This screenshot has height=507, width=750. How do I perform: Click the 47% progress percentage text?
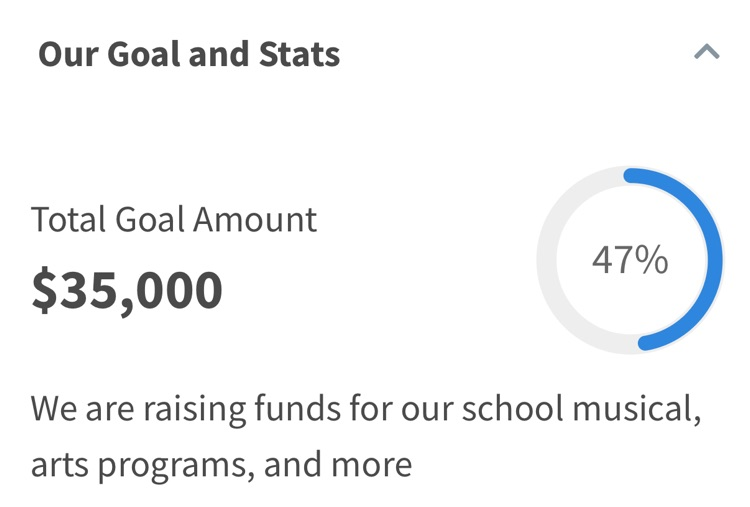pos(629,260)
